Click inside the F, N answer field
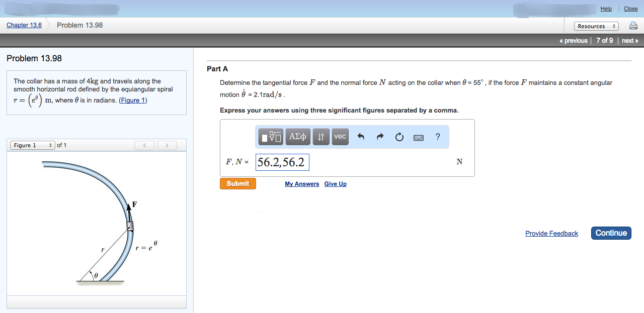This screenshot has height=313, width=644. [282, 162]
